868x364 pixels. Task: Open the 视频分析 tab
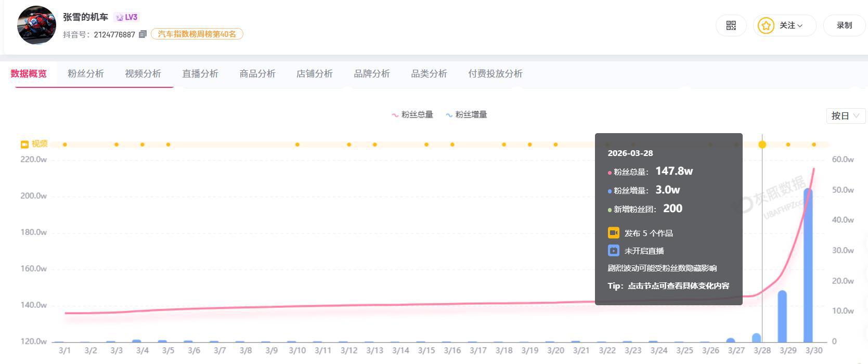click(x=143, y=74)
